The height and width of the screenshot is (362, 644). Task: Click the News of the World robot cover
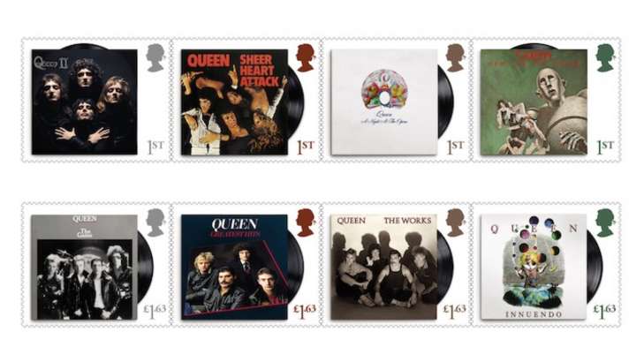pos(534,102)
